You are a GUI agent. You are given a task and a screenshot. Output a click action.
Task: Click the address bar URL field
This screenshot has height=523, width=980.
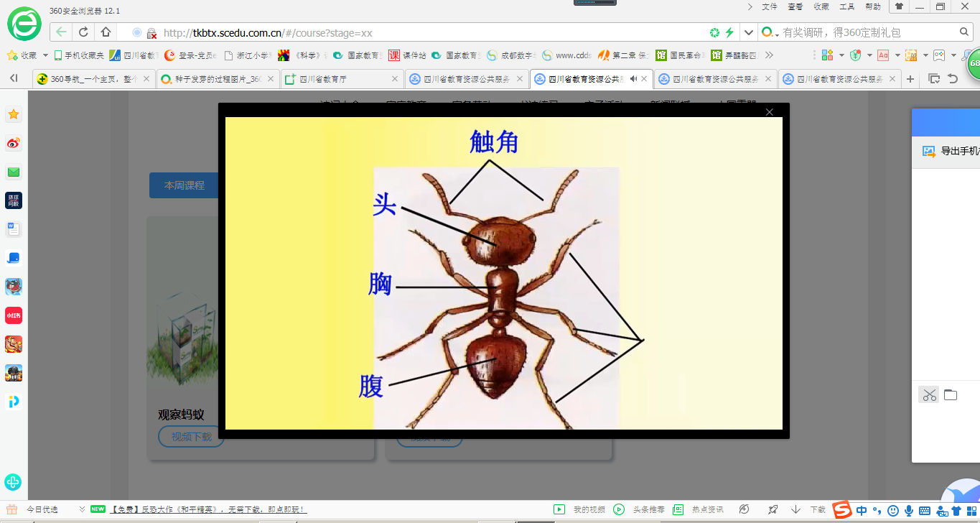(431, 32)
